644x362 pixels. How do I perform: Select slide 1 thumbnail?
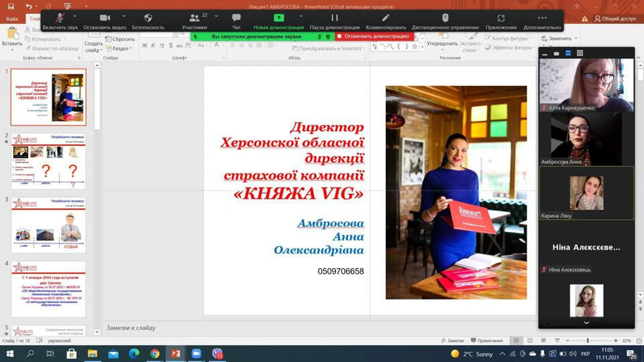point(48,97)
